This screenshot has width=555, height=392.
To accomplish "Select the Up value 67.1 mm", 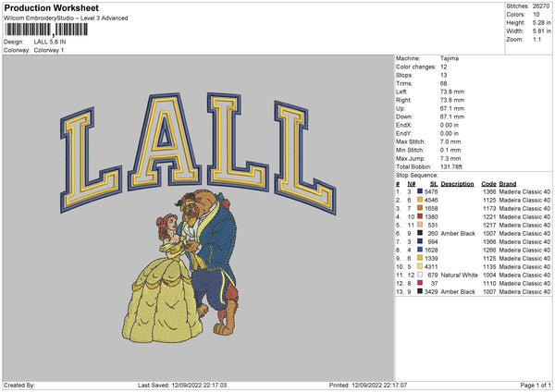I will click(452, 108).
